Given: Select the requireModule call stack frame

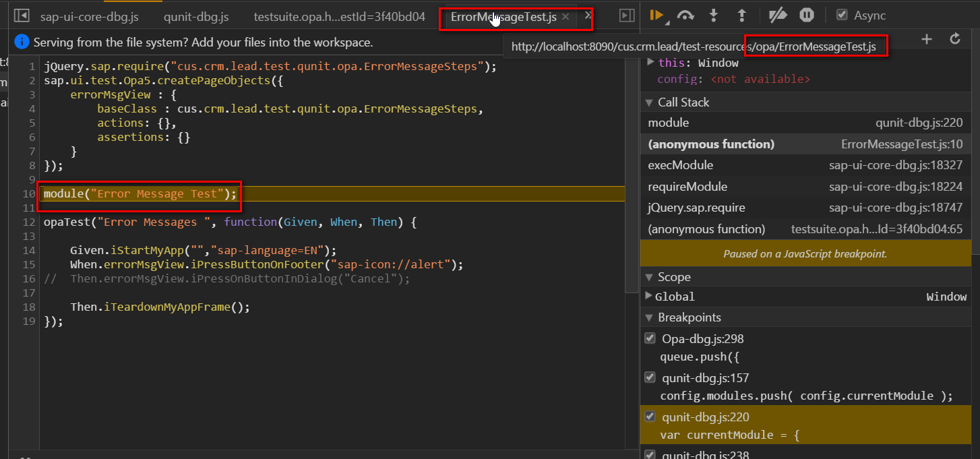Looking at the screenshot, I should (805, 187).
